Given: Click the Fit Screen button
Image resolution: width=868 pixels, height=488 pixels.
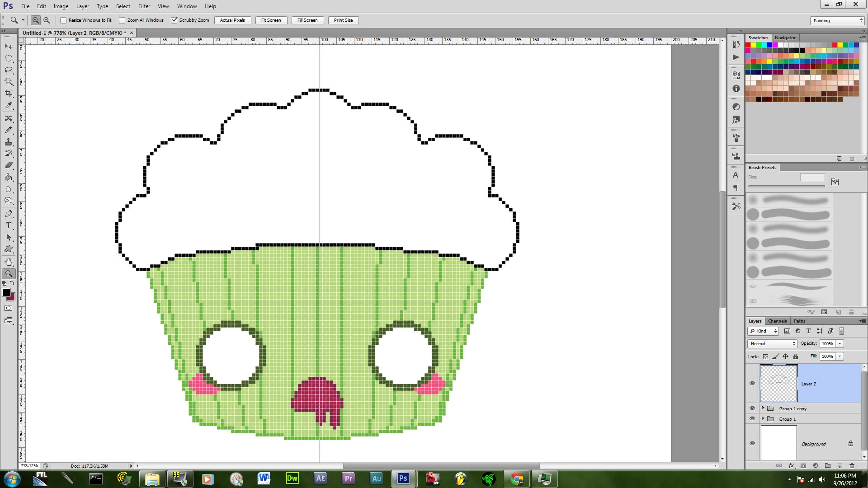Looking at the screenshot, I should click(x=271, y=20).
